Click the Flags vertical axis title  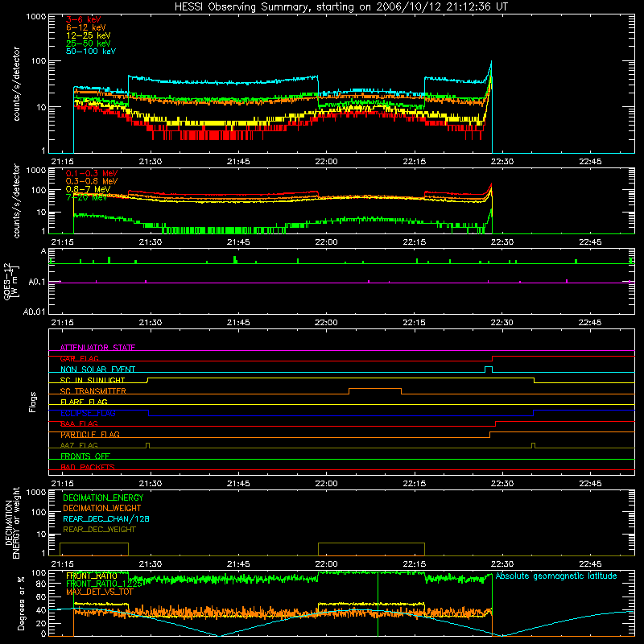coord(33,402)
